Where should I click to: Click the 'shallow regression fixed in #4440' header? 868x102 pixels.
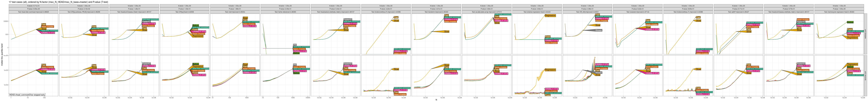537,12
